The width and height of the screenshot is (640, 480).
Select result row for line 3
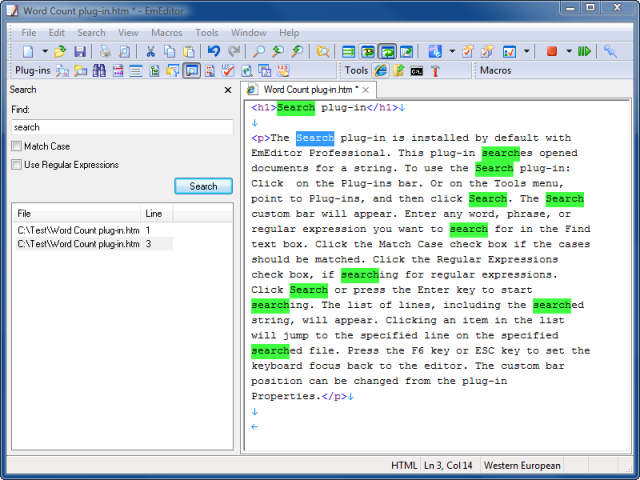click(94, 244)
